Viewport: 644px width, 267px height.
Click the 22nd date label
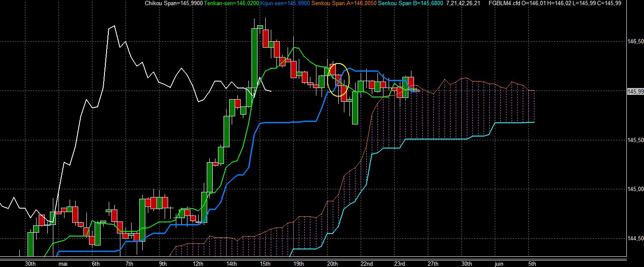tap(367, 263)
